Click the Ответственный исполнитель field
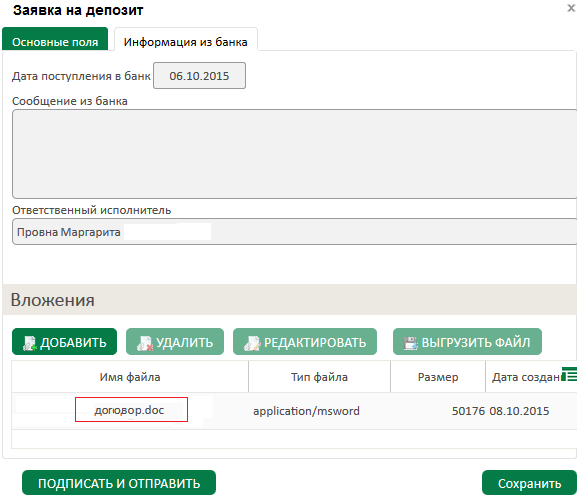Viewport: 584px width, 499px height. [295, 232]
